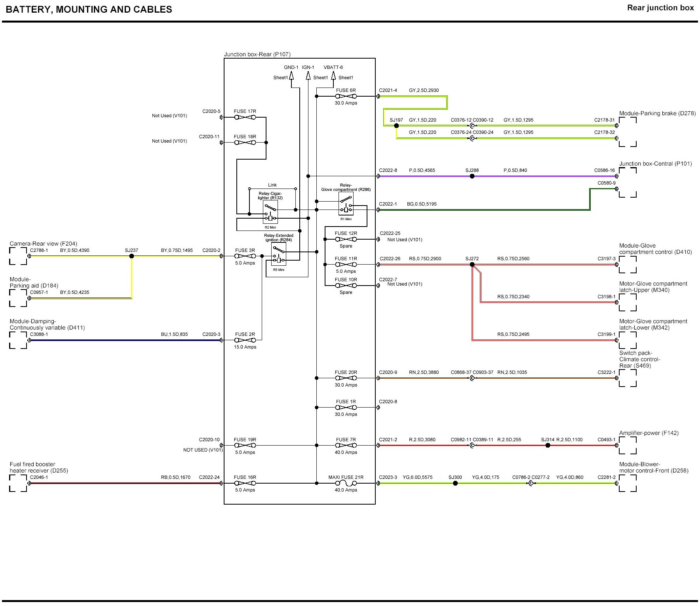Screen dimensions: 700x606
Task: Select the Relay-Glove compartment (R286) symbol
Action: pos(346,204)
